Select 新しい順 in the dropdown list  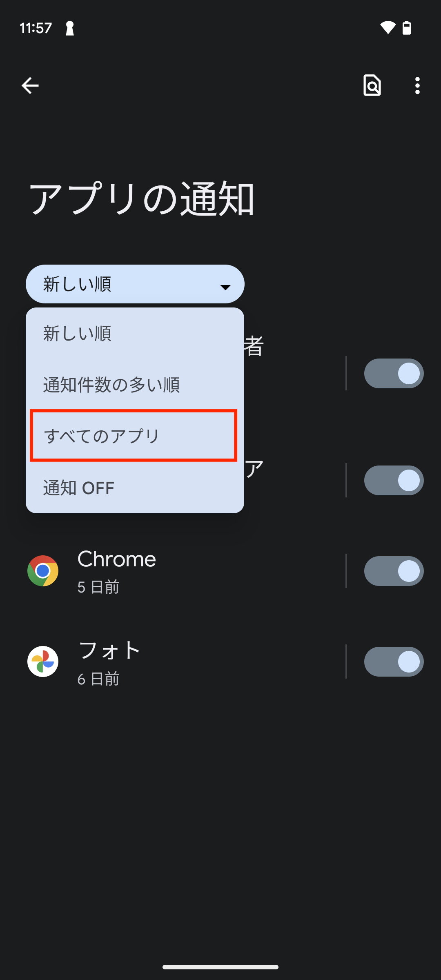pyautogui.click(x=78, y=334)
